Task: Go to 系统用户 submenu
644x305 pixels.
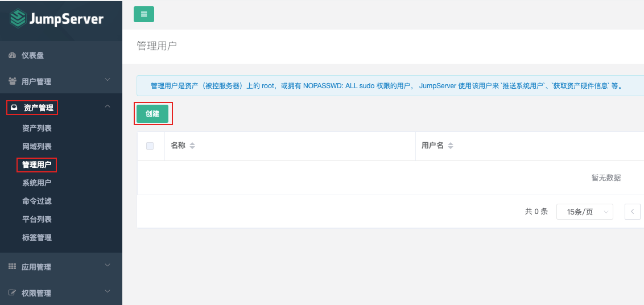Action: click(x=37, y=183)
